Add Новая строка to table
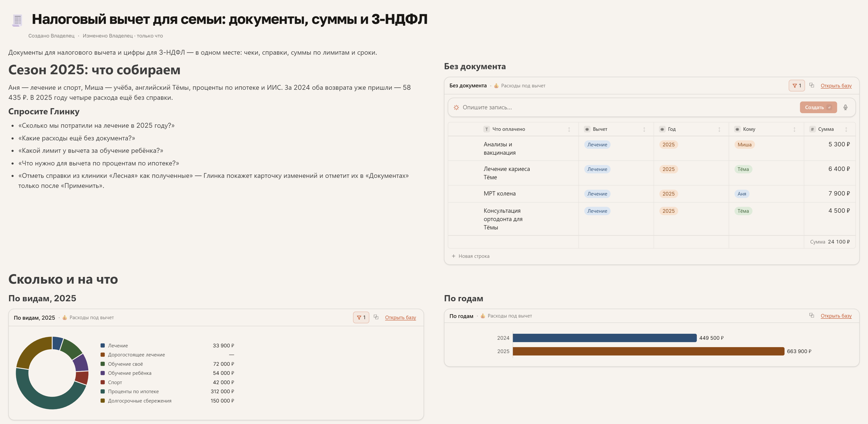Viewport: 868px width, 424px height. point(470,256)
